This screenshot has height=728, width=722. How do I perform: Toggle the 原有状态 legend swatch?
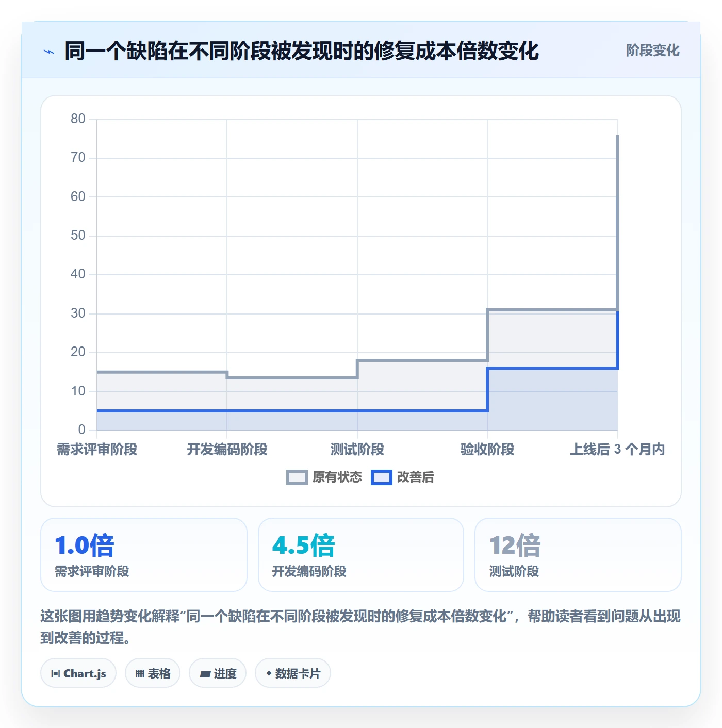[297, 477]
